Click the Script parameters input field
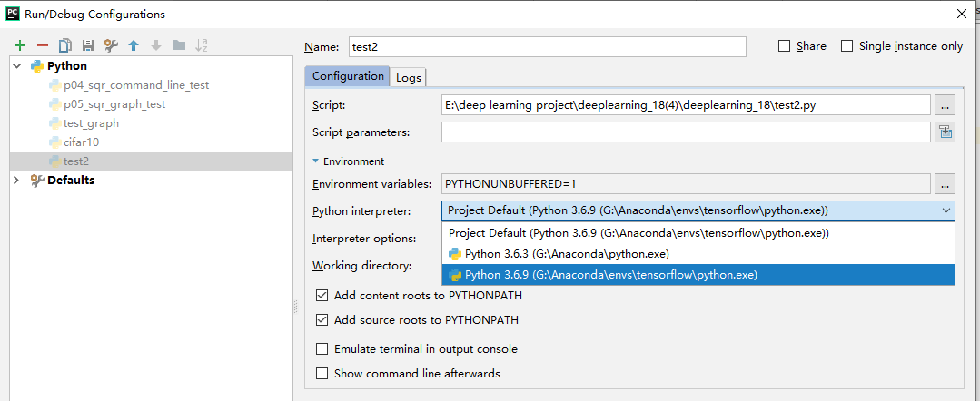Image resolution: width=980 pixels, height=401 pixels. [687, 132]
